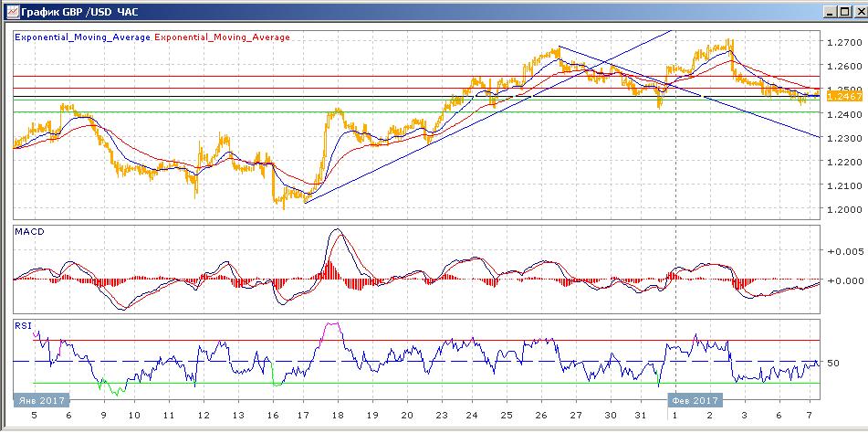Click date 30 on the time axis

click(610, 416)
